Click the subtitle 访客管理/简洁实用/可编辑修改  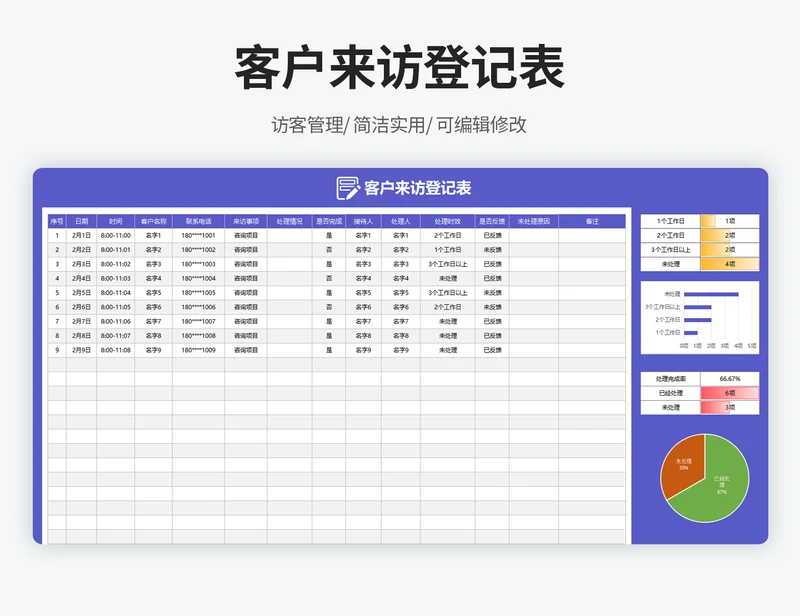(x=399, y=125)
